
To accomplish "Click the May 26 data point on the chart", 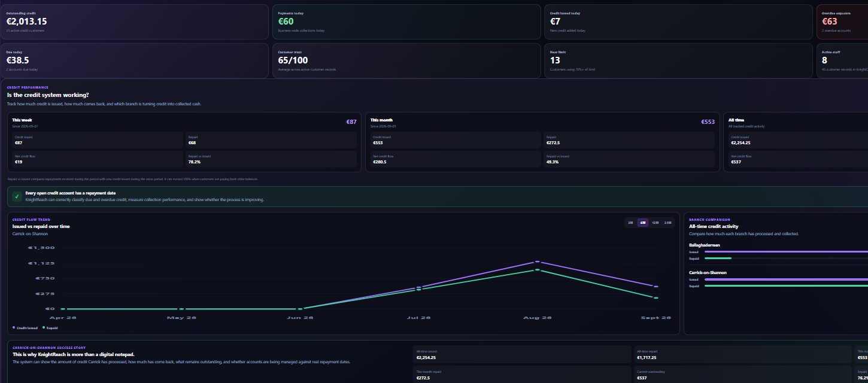I will click(181, 309).
